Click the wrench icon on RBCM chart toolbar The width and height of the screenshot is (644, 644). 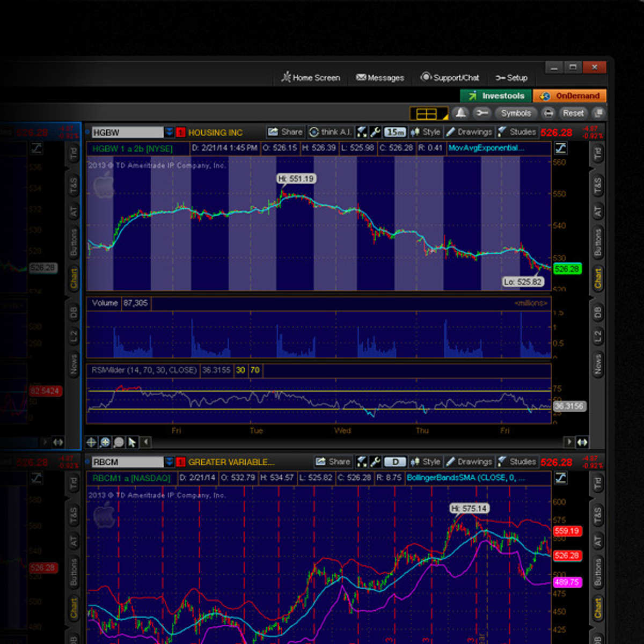tap(375, 462)
